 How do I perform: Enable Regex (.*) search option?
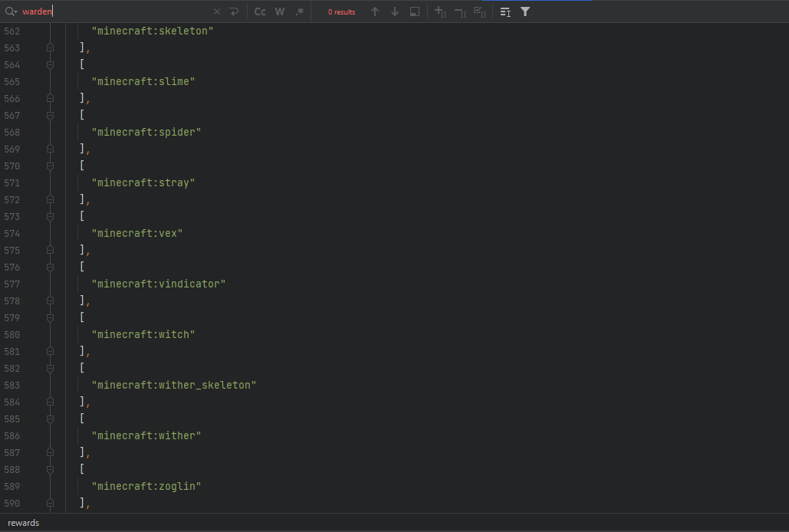pos(299,11)
